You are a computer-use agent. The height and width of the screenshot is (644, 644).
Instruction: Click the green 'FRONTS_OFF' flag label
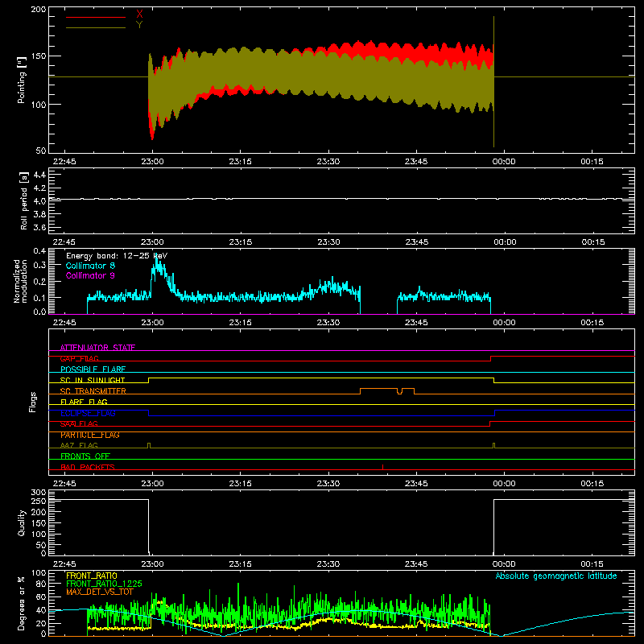[85, 456]
